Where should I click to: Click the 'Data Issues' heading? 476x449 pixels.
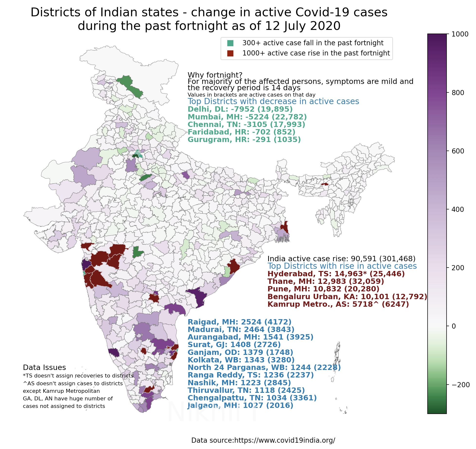[44, 368]
